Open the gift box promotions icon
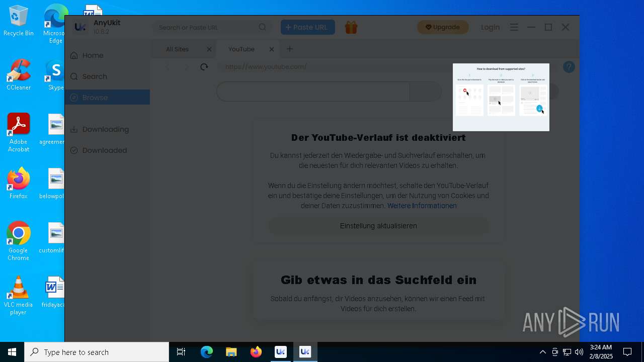 click(x=351, y=27)
